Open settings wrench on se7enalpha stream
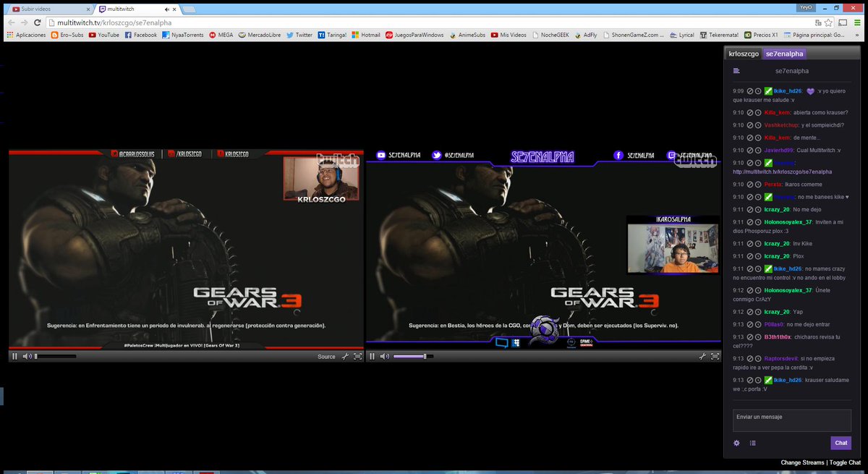868x474 pixels. point(703,356)
